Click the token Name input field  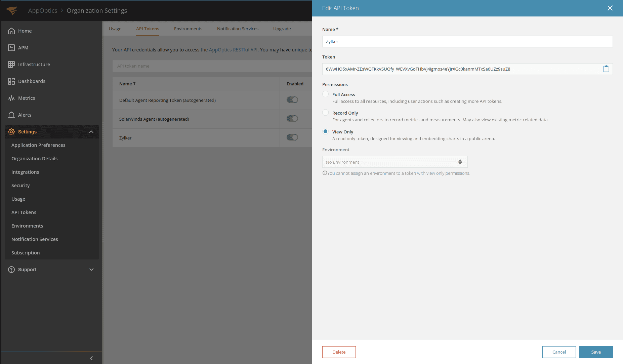tap(467, 42)
